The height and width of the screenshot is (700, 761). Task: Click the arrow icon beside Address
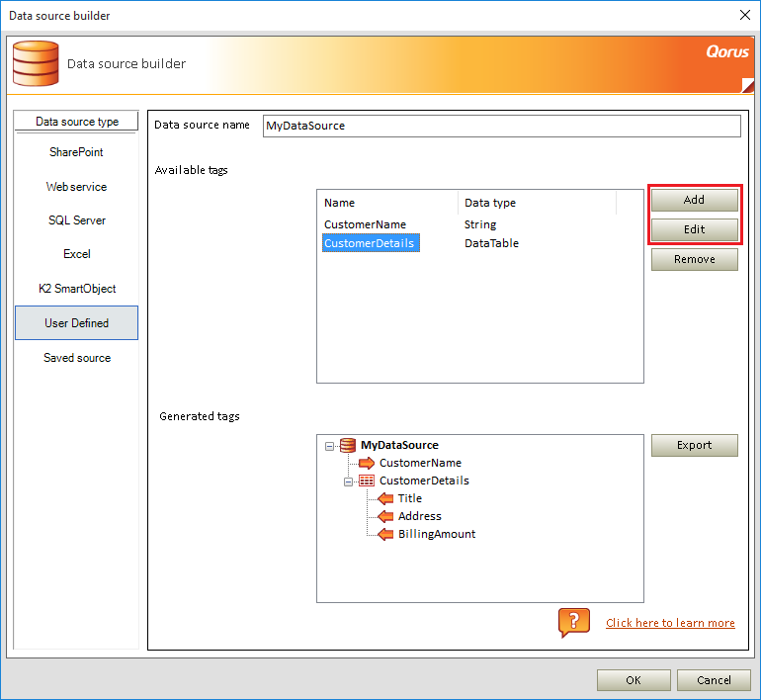tap(385, 516)
